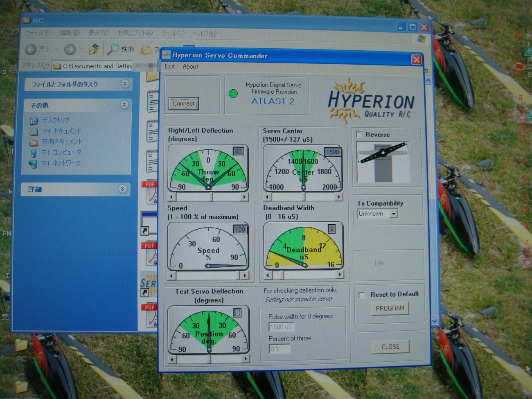The width and height of the screenshot is (532, 399).
Task: Decrease Right/Left Deflection with left arrow
Action: point(172,197)
